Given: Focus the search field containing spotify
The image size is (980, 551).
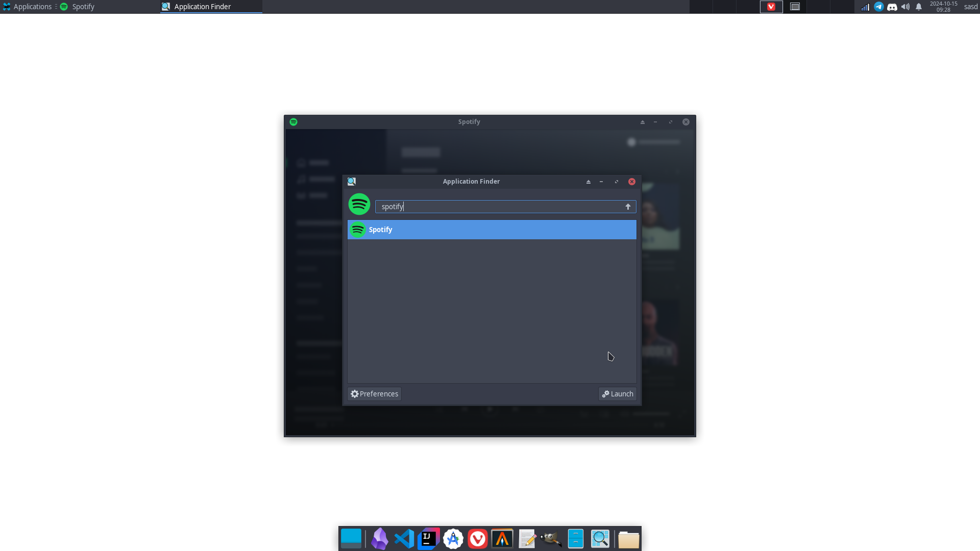Looking at the screenshot, I should [x=505, y=207].
